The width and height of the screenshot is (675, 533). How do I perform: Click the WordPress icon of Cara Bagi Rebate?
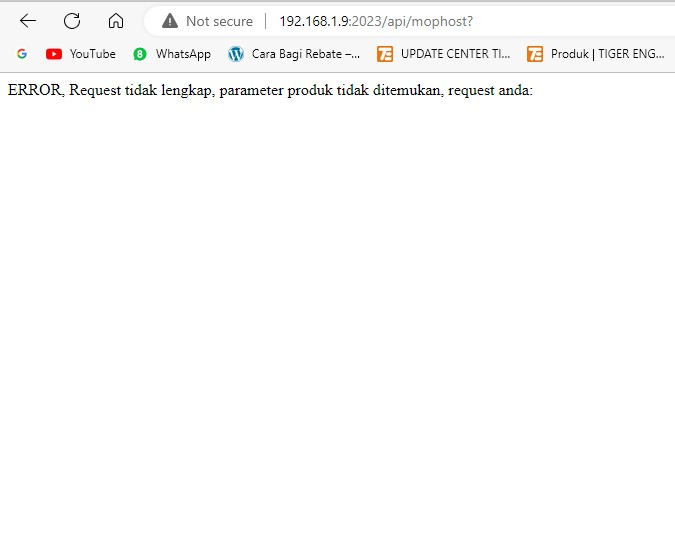[236, 54]
